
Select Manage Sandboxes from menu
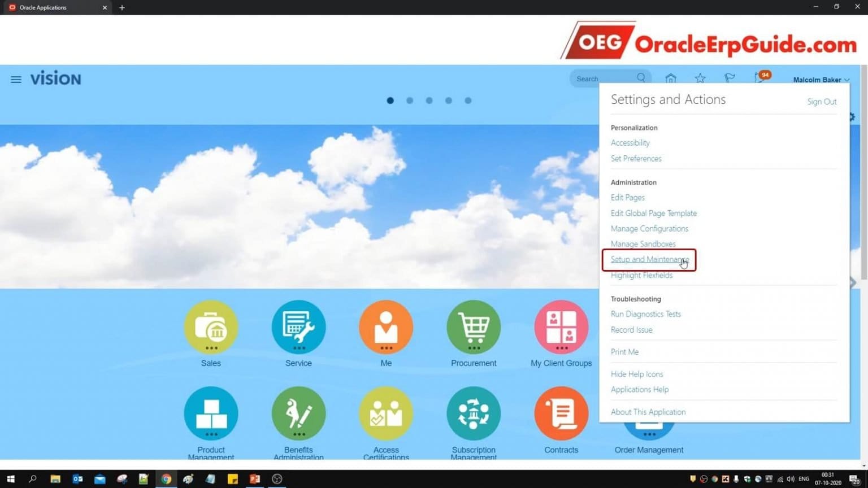coord(643,244)
